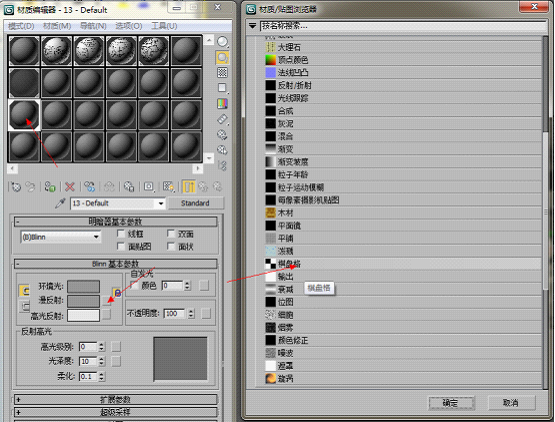Toggle the Backlight icon in side toolbar
The image size is (555, 422).
click(222, 57)
